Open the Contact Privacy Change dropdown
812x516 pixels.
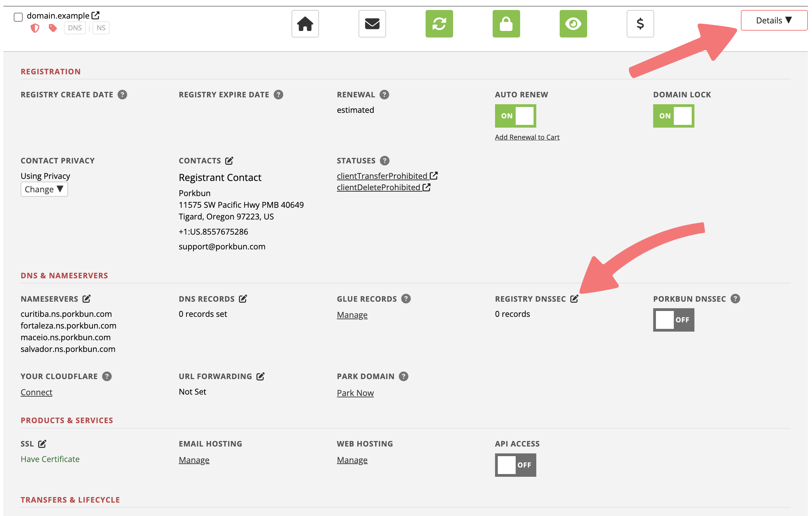tap(44, 189)
